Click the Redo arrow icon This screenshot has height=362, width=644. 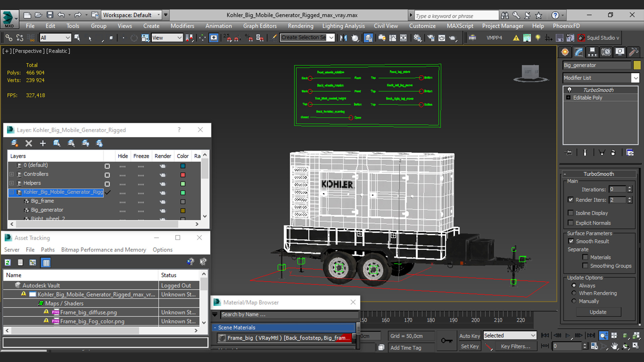coord(78,15)
